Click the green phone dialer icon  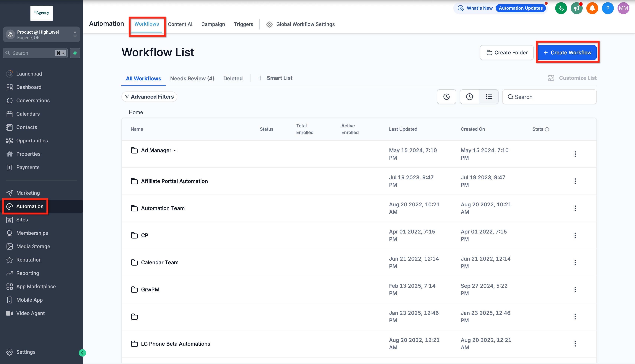pos(561,8)
